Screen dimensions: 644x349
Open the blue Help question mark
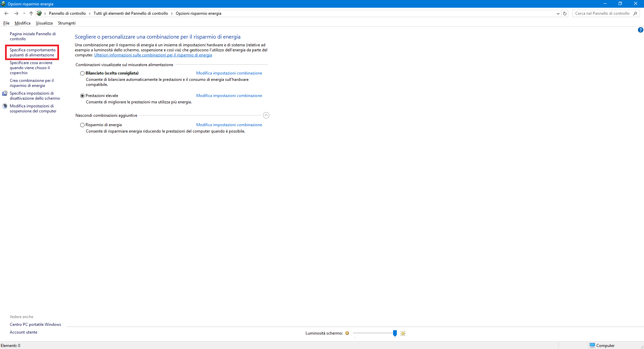[640, 30]
